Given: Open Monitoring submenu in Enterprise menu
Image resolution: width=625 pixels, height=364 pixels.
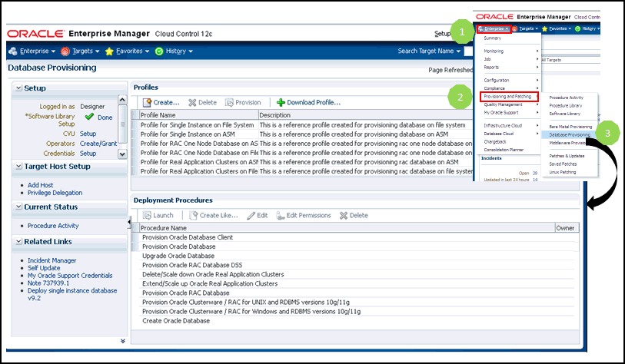Looking at the screenshot, I should [510, 51].
